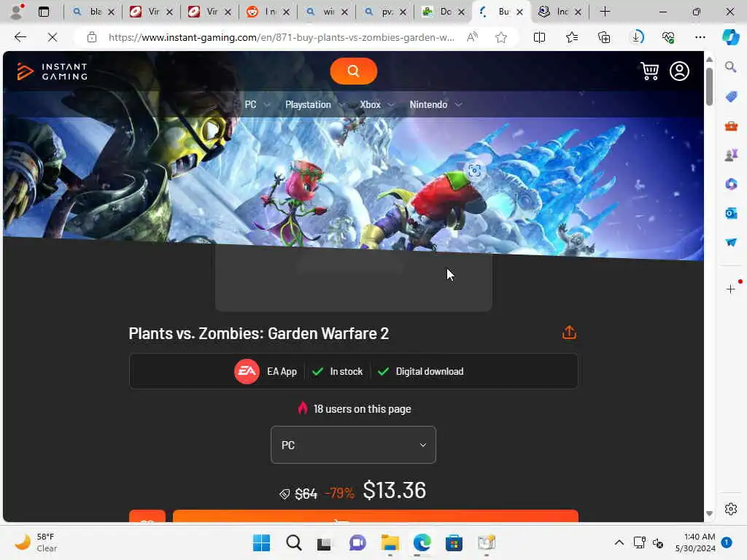Viewport: 747px width, 560px height.
Task: Click 'Digital download' text
Action: point(429,371)
